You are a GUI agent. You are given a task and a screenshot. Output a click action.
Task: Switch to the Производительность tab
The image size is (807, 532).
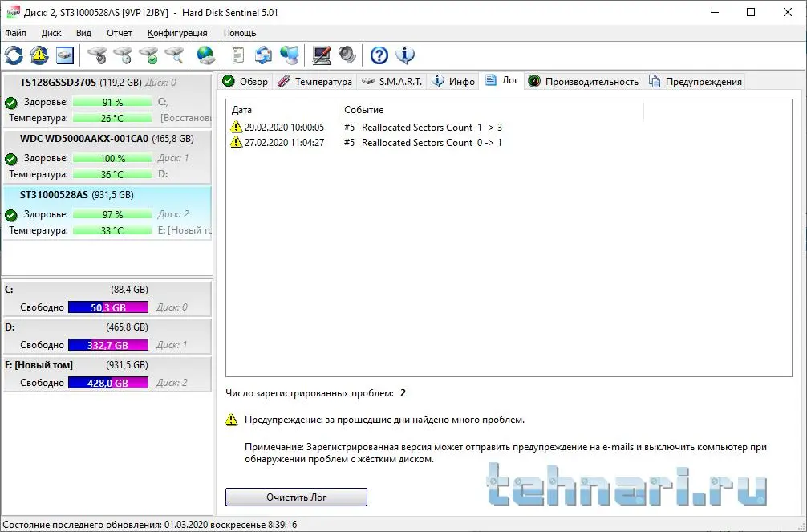584,81
